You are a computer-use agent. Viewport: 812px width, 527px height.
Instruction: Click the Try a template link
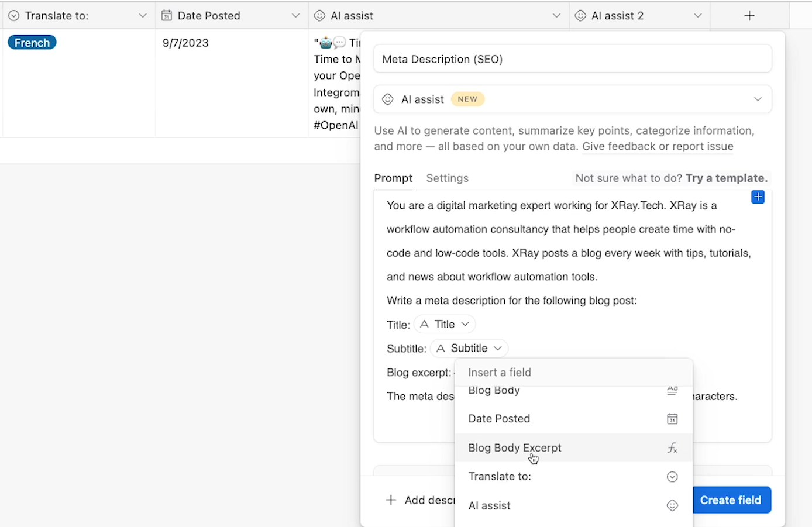(x=727, y=178)
